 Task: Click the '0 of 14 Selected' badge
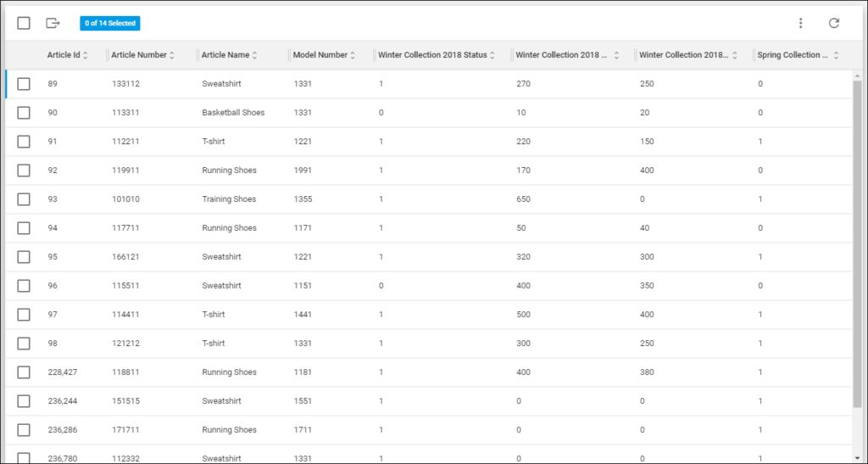[110, 23]
